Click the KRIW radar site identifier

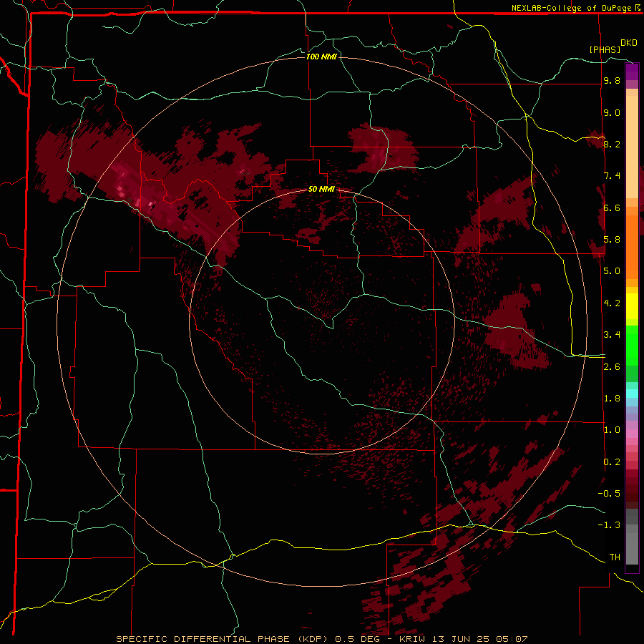414,639
